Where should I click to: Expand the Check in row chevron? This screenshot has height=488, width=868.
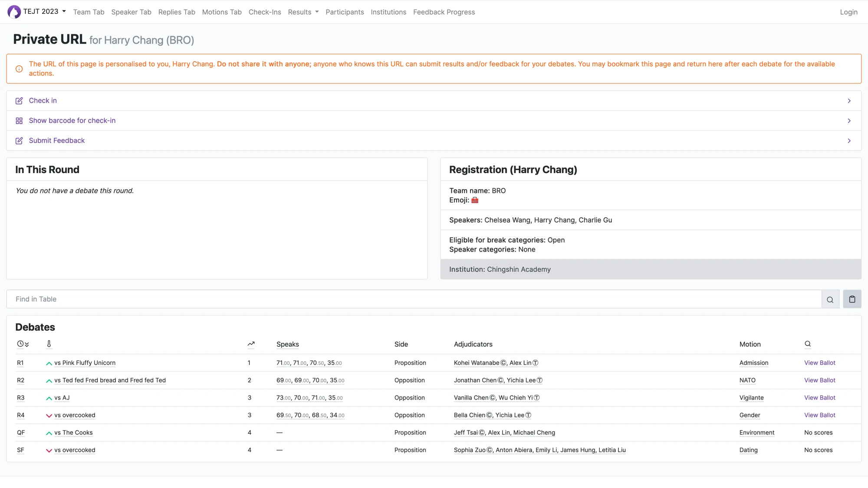coord(849,101)
